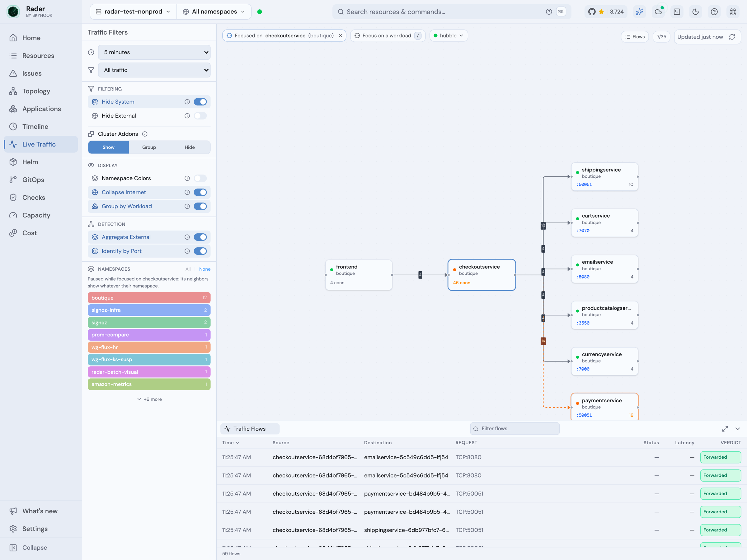
Task: Open the GitHub star counter
Action: (606, 12)
